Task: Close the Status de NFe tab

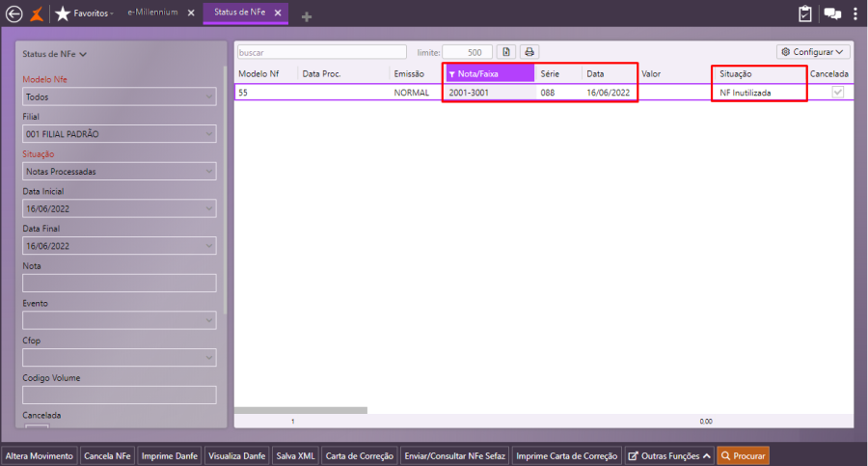Action: pos(278,13)
